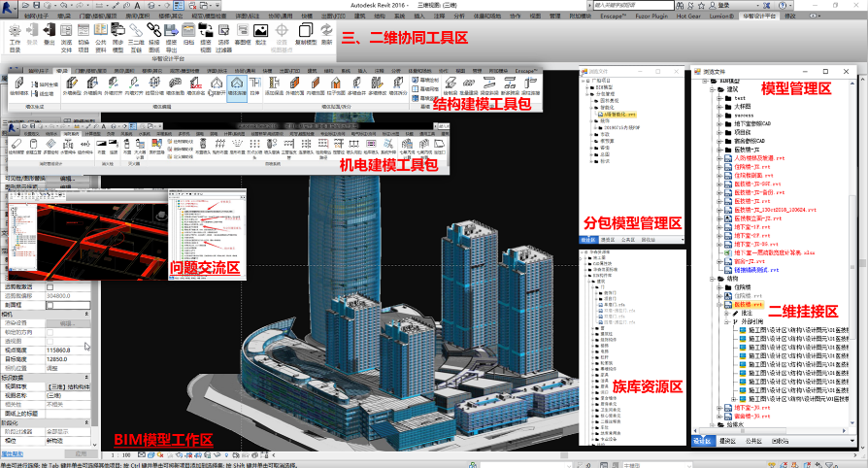Viewport: 868px width, 468px height.
Task: Click the Save icon in quick access toolbar
Action: (x=37, y=6)
